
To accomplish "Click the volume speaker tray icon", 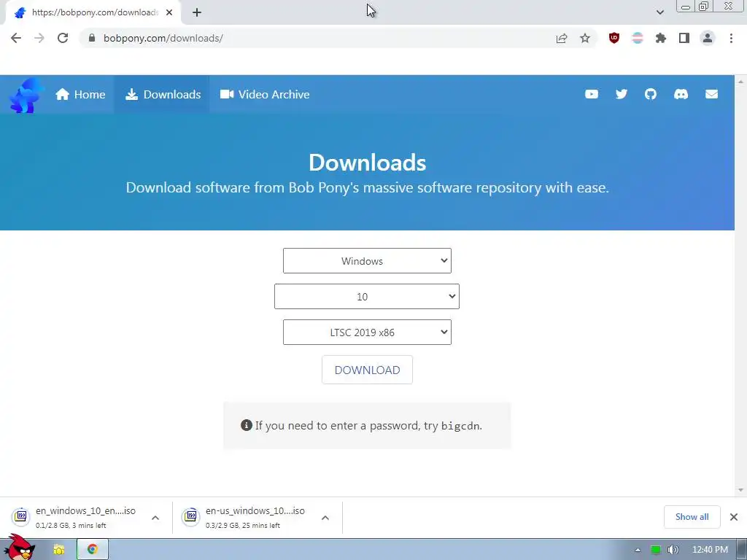I will coord(673,550).
